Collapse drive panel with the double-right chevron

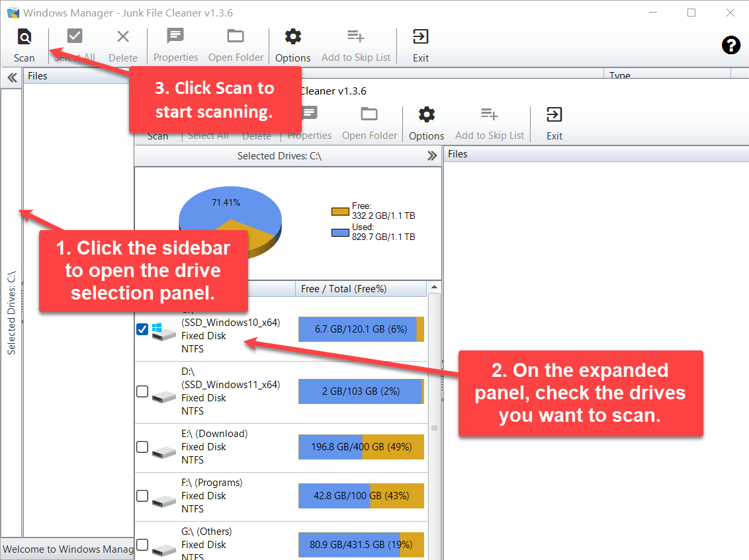(x=432, y=155)
